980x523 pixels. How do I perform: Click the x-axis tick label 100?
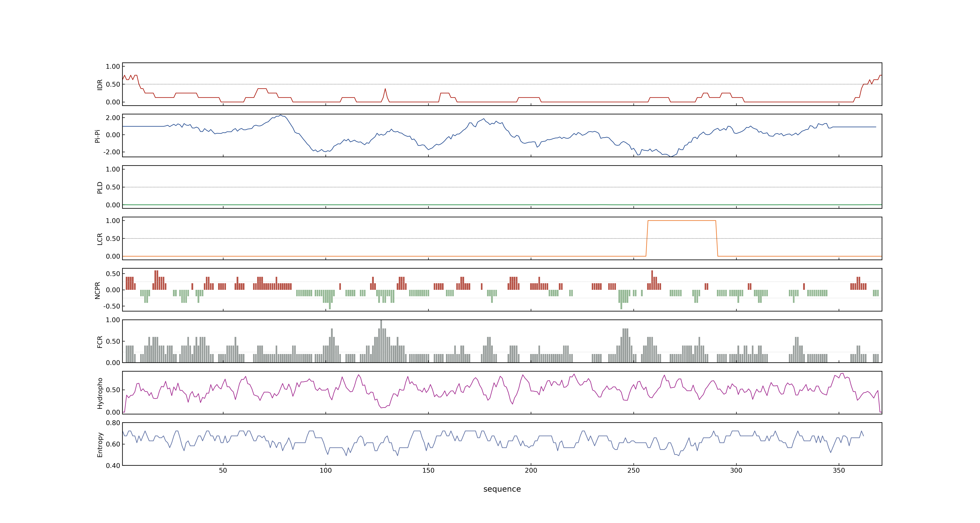326,470
